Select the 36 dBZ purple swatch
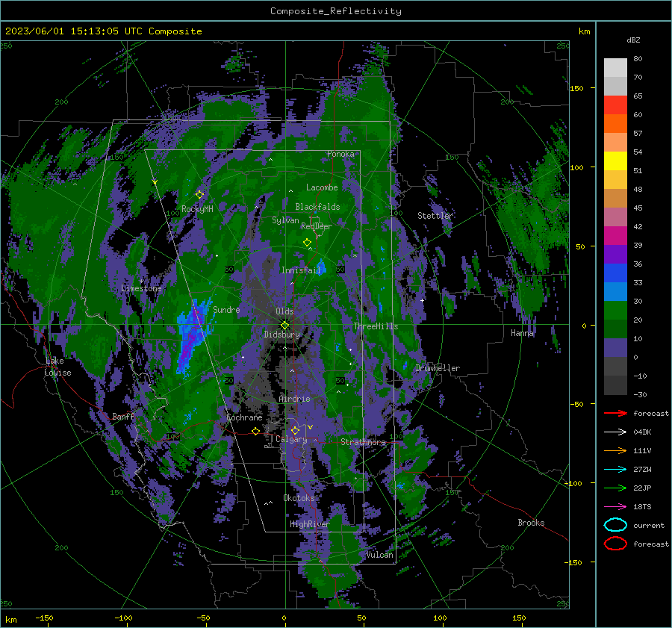Image resolution: width=672 pixels, height=628 pixels. (615, 254)
